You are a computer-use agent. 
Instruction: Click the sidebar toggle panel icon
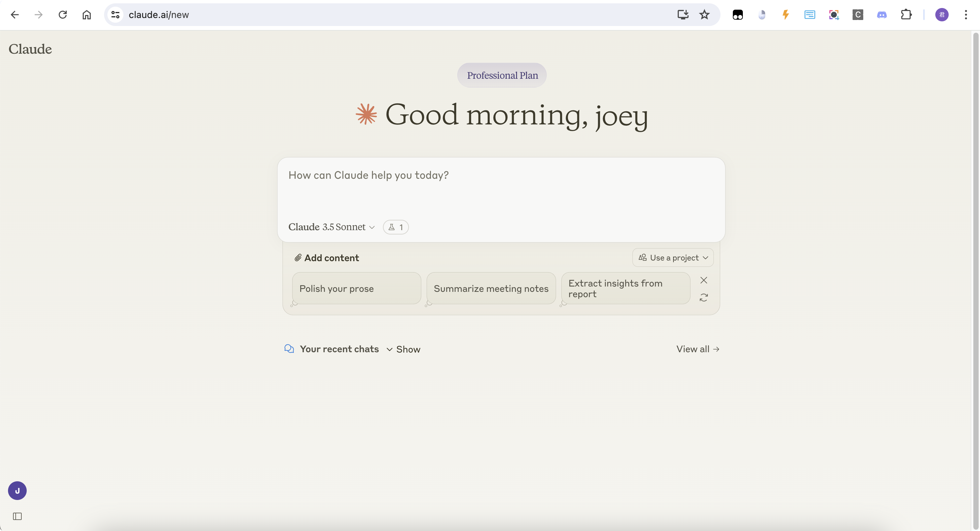coord(17,516)
